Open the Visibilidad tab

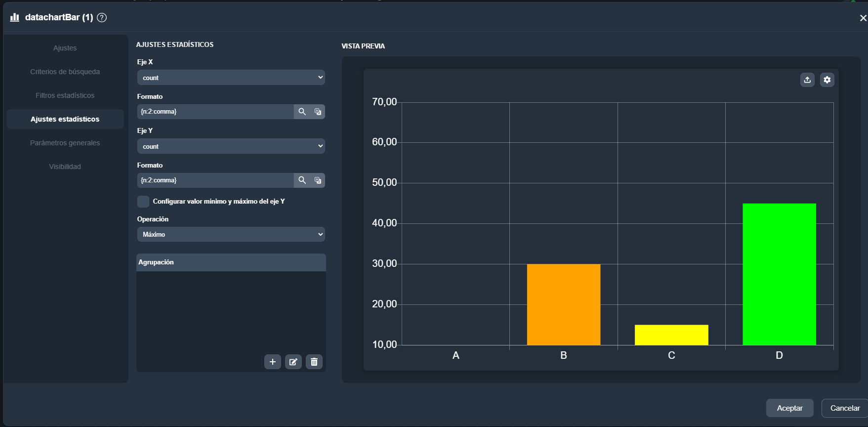[65, 167]
